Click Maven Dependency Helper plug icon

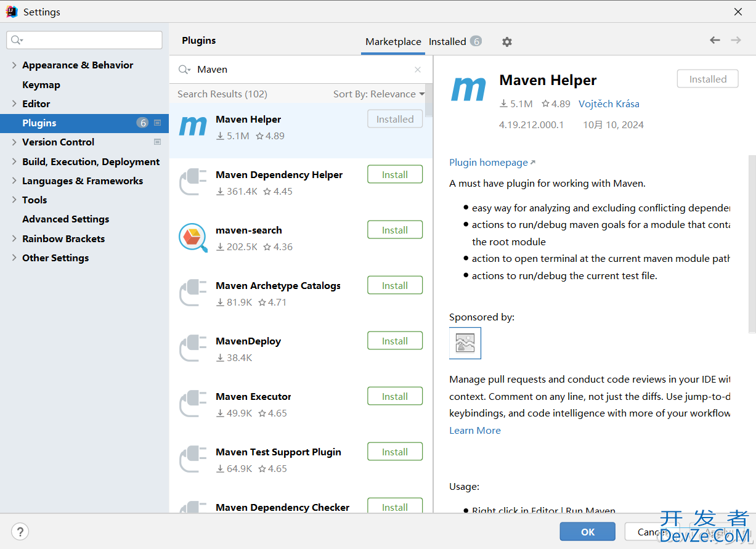pyautogui.click(x=193, y=183)
